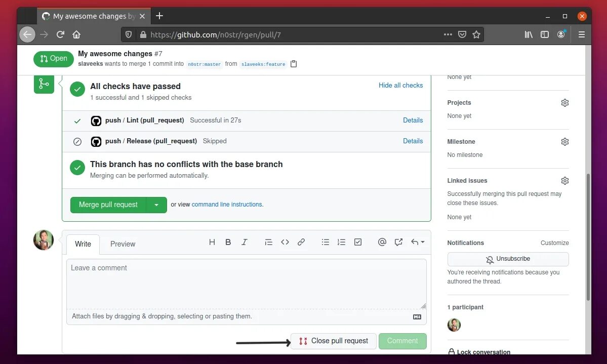Viewport: 607px width, 364px height.
Task: Open saved replies arrow dropdown
Action: (x=418, y=242)
